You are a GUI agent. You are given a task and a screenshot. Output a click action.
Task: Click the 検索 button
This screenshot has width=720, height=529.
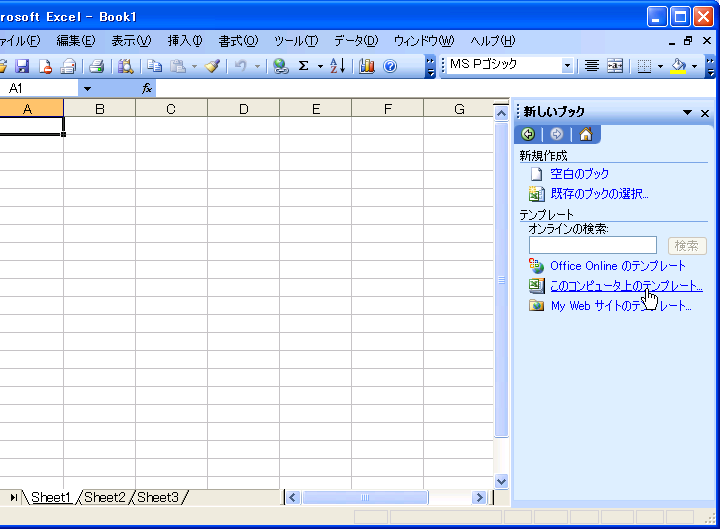tap(687, 246)
